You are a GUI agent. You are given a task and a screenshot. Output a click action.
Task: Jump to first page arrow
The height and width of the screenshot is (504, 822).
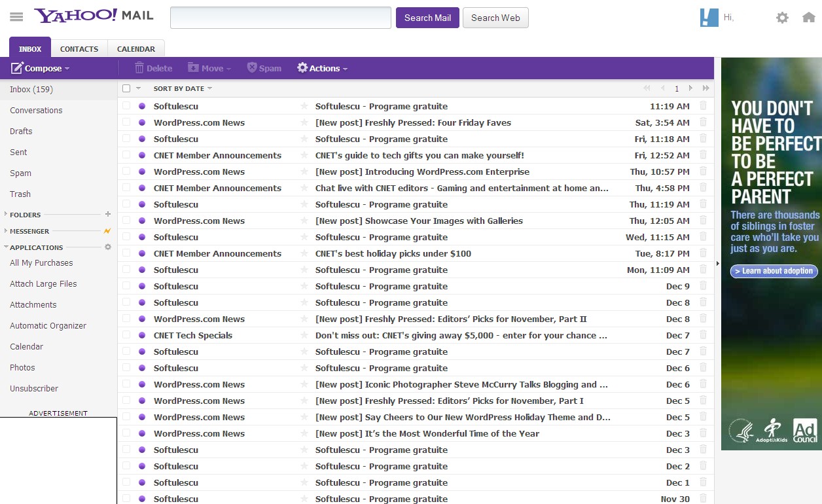(647, 88)
